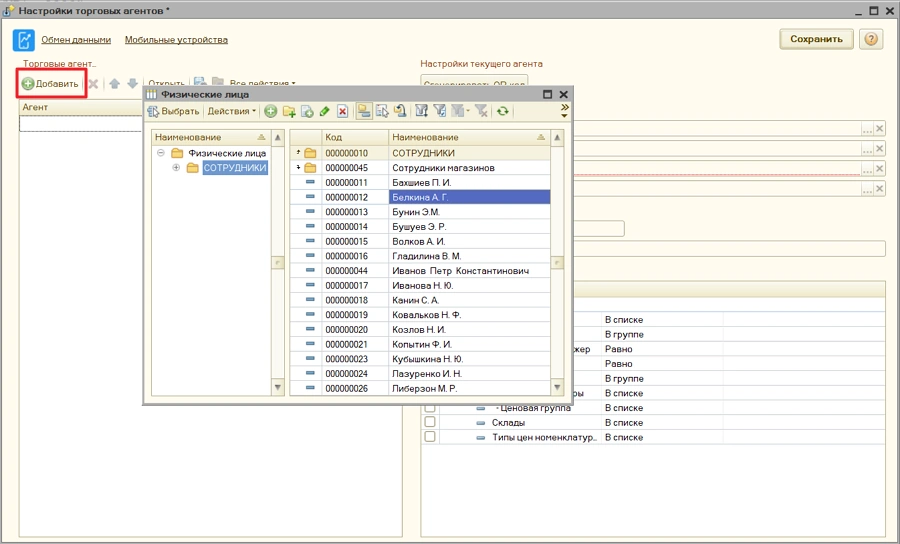Expand the 000000045 Сотрудники магазинов group
This screenshot has width=900, height=544.
pyautogui.click(x=298, y=168)
